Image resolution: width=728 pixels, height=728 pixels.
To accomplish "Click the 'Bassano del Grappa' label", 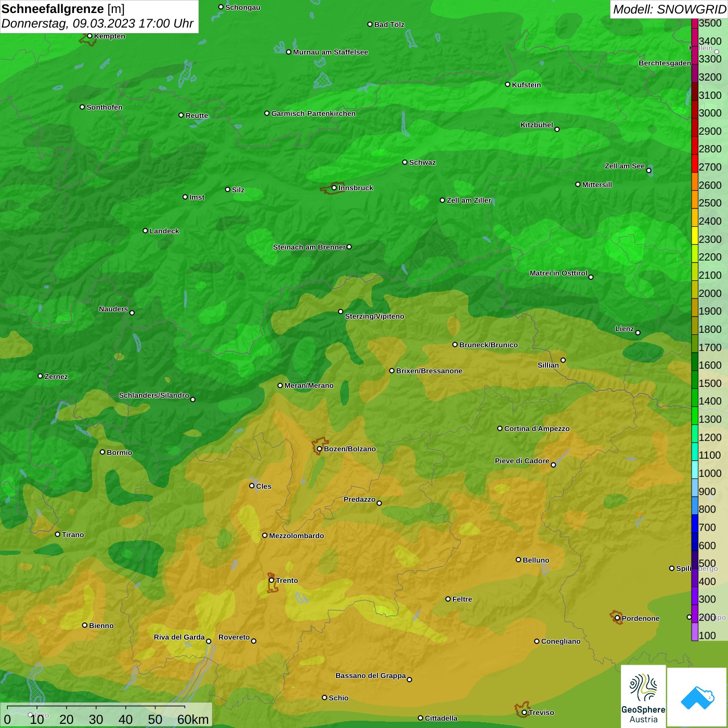I will click(x=371, y=675).
